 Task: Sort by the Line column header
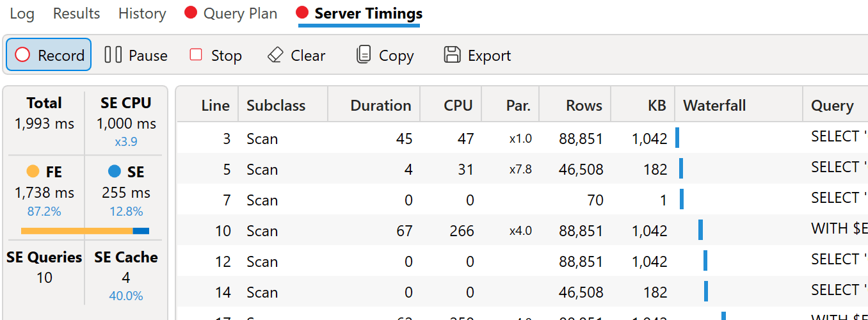(207, 106)
